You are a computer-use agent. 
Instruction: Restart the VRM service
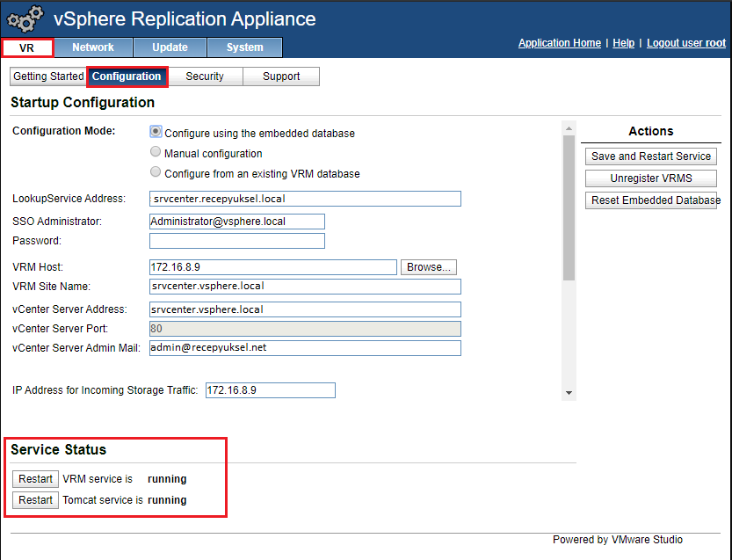35,479
